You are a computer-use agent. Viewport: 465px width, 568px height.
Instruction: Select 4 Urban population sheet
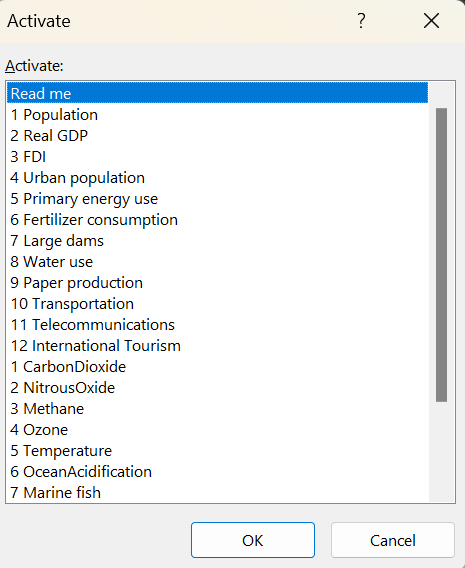217,178
